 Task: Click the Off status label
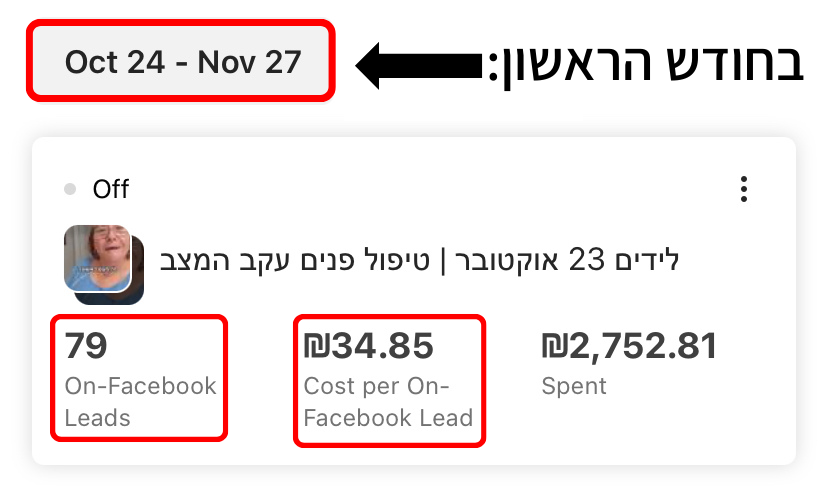110,189
